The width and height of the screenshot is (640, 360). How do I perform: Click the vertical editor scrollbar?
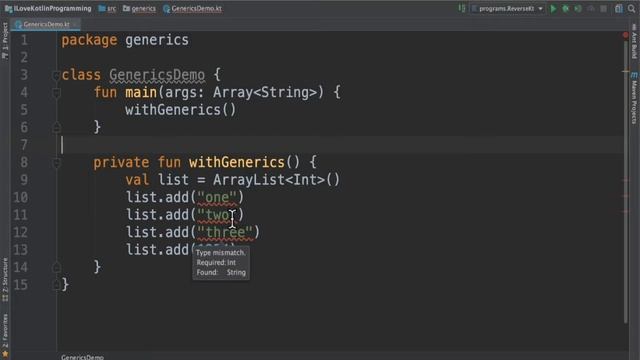point(625,182)
